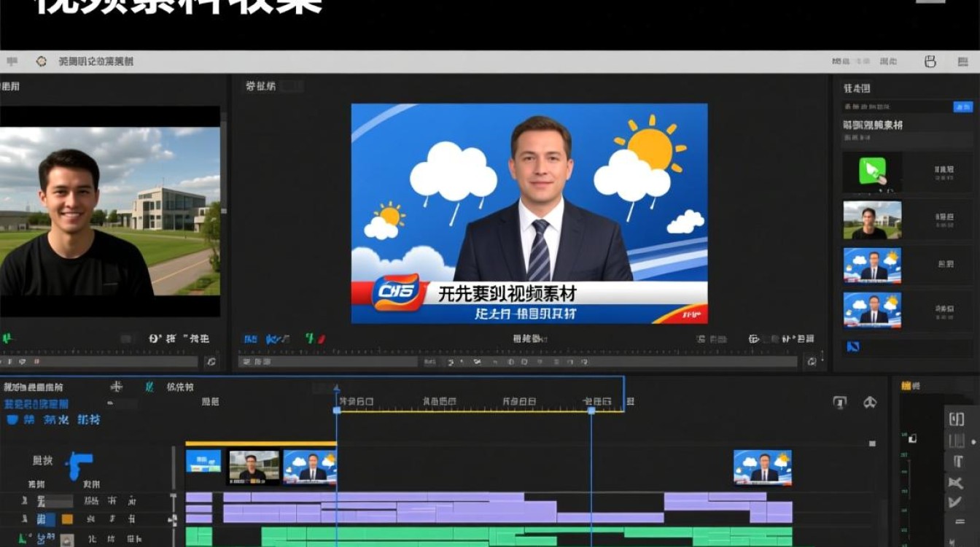Click the loop icon right of program monitor scrubber
This screenshot has width=980, height=547.
point(811,361)
